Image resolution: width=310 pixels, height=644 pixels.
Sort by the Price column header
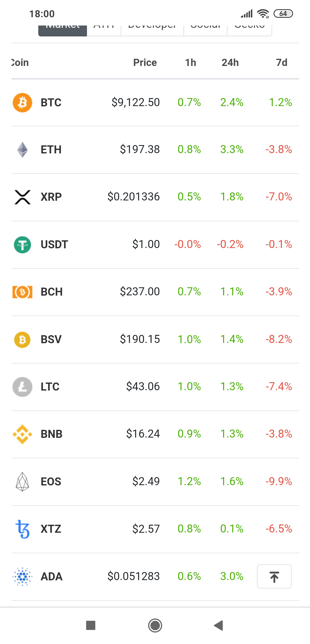pos(145,63)
